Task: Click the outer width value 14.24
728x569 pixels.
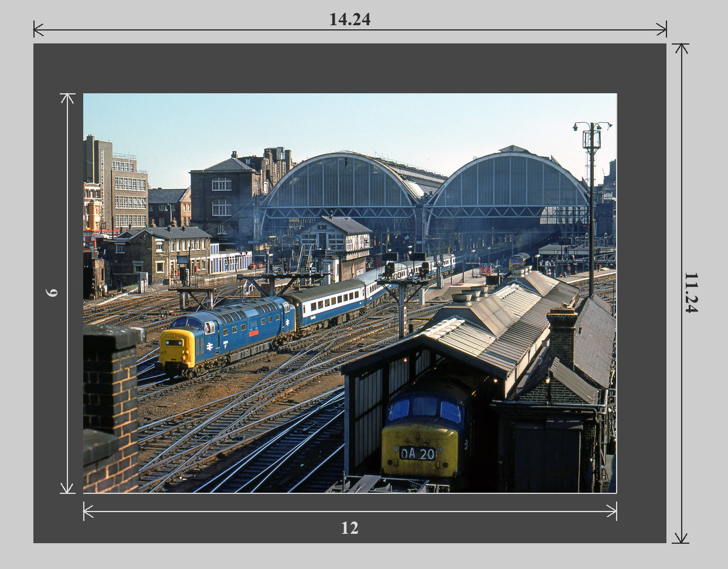Action: pyautogui.click(x=349, y=19)
